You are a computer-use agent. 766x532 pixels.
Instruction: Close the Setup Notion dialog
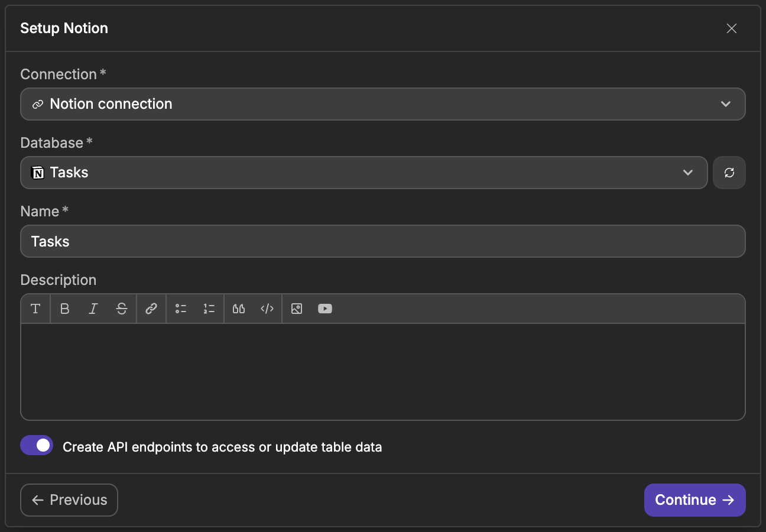tap(732, 28)
